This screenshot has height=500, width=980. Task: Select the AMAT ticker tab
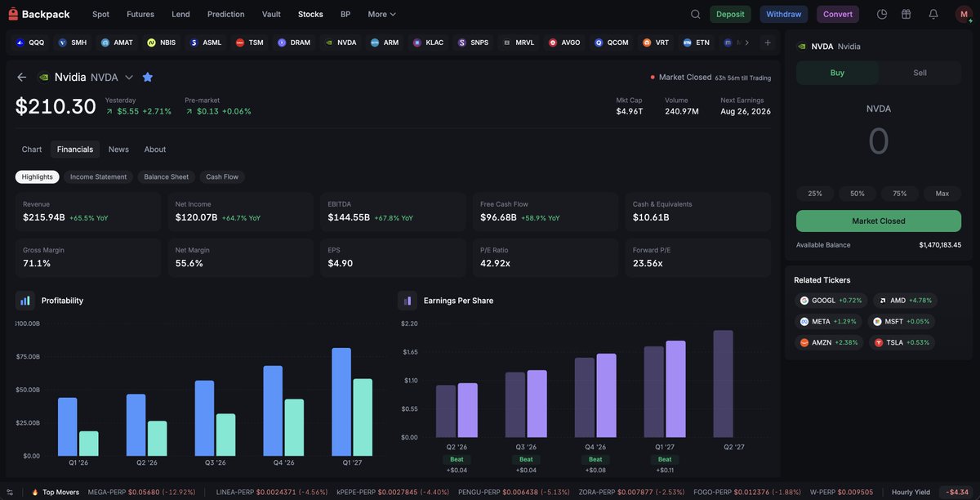pos(117,42)
